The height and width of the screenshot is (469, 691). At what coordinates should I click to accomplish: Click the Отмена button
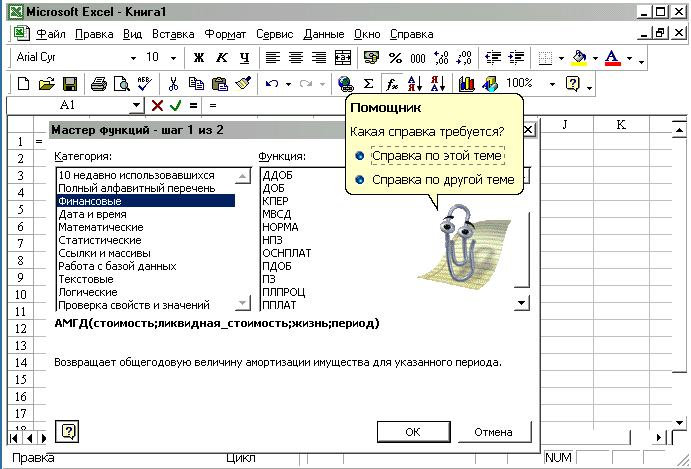494,432
